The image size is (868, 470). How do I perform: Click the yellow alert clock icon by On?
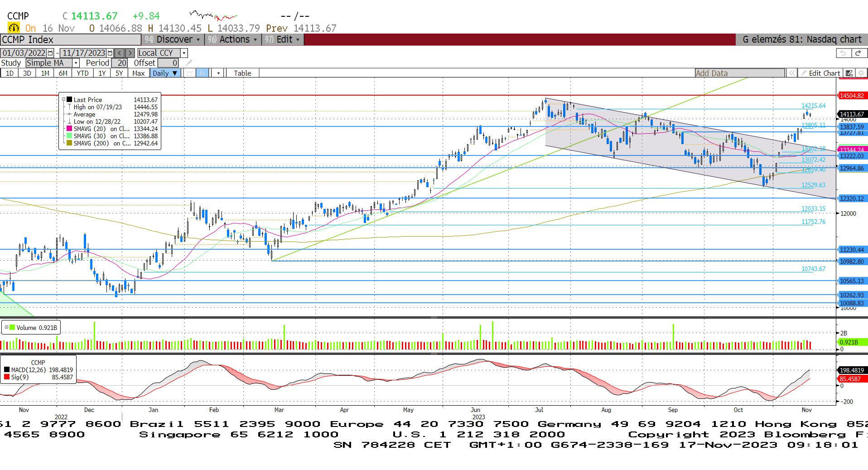pyautogui.click(x=14, y=28)
